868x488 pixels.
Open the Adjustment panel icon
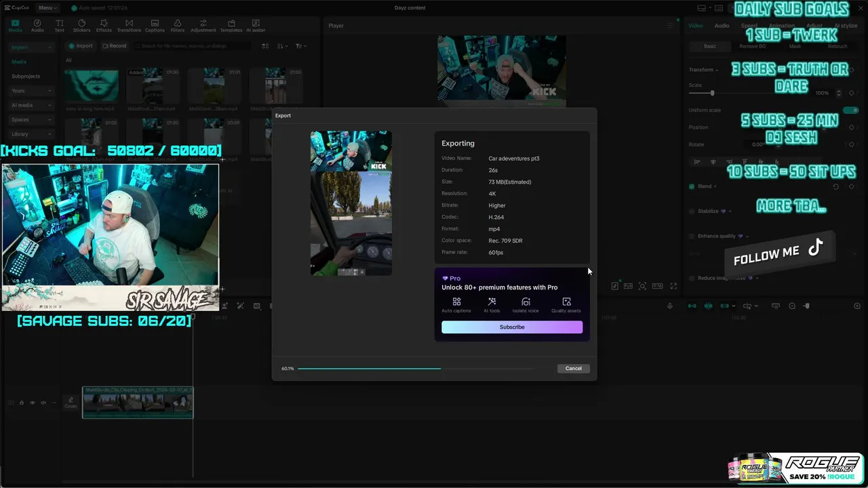click(203, 26)
